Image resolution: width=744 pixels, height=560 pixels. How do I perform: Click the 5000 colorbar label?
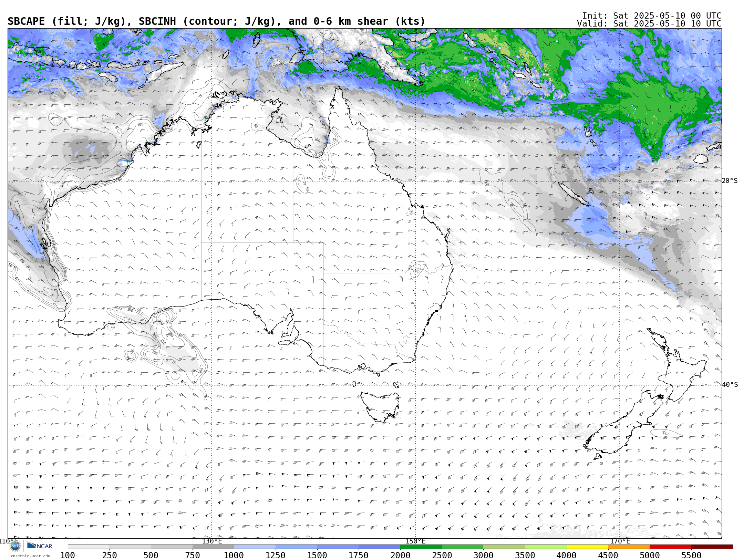(650, 555)
